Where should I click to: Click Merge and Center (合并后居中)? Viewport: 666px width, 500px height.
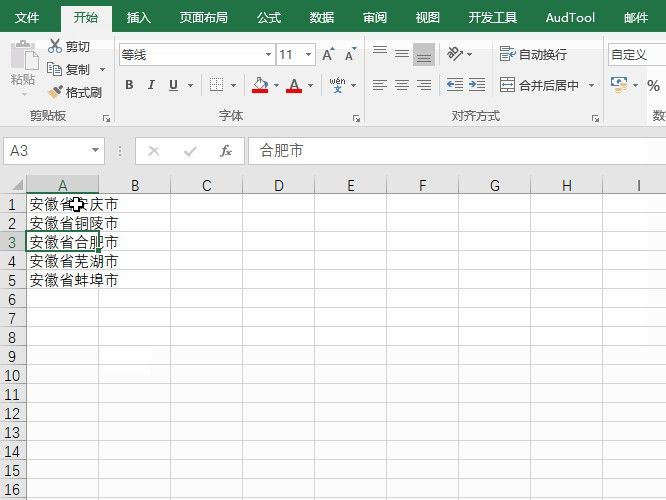tap(539, 85)
